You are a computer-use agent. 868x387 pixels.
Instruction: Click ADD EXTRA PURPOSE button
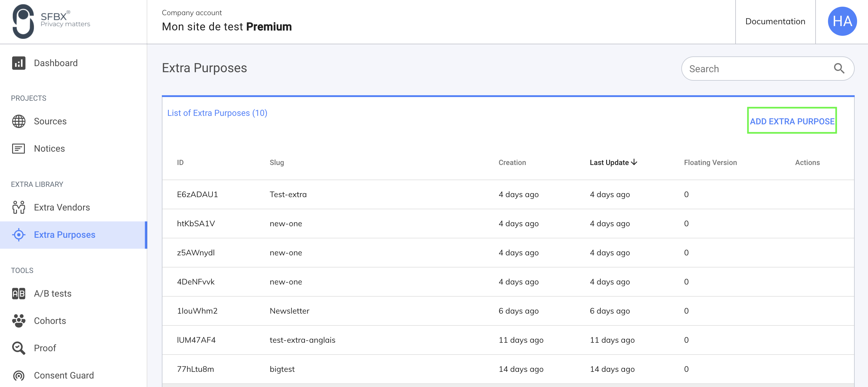[x=792, y=121]
